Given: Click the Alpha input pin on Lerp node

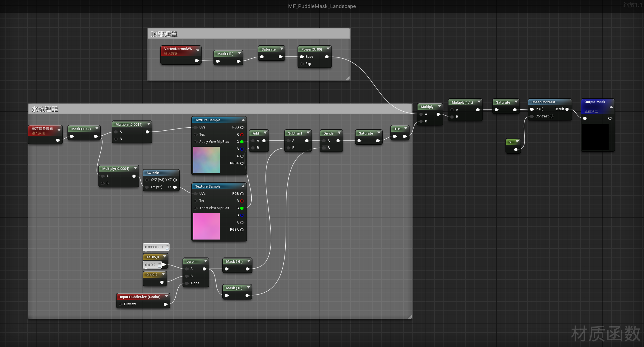Looking at the screenshot, I should [x=187, y=283].
